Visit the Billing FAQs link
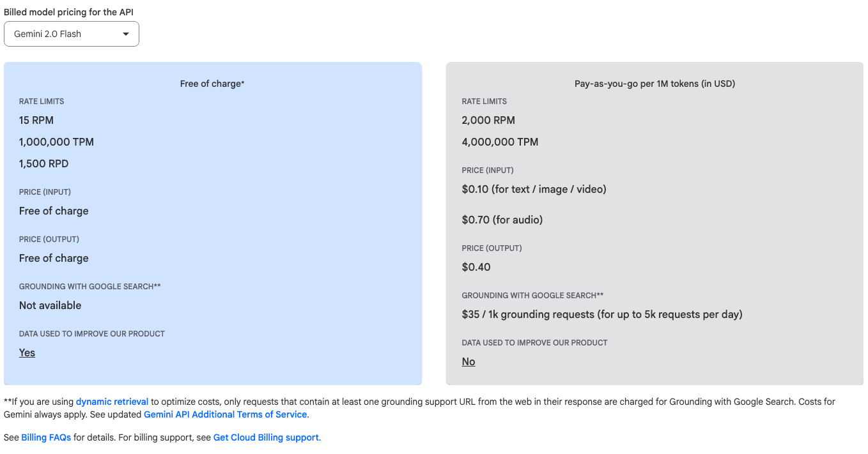The width and height of the screenshot is (868, 454). (x=46, y=437)
